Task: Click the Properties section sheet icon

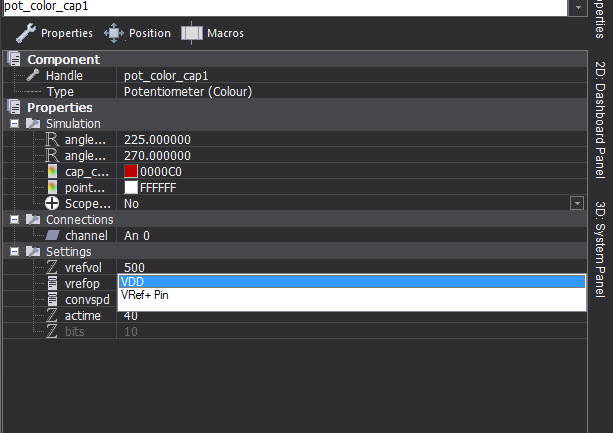Action: [x=14, y=107]
